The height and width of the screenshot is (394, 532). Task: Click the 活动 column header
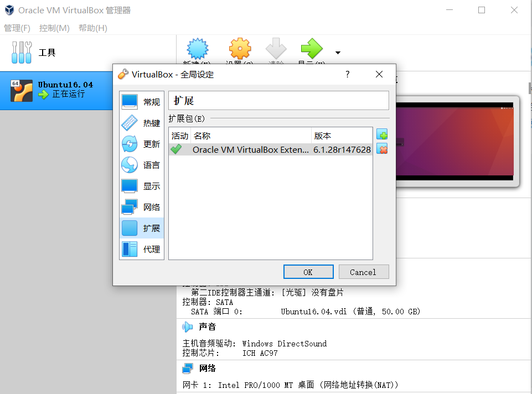pos(180,136)
